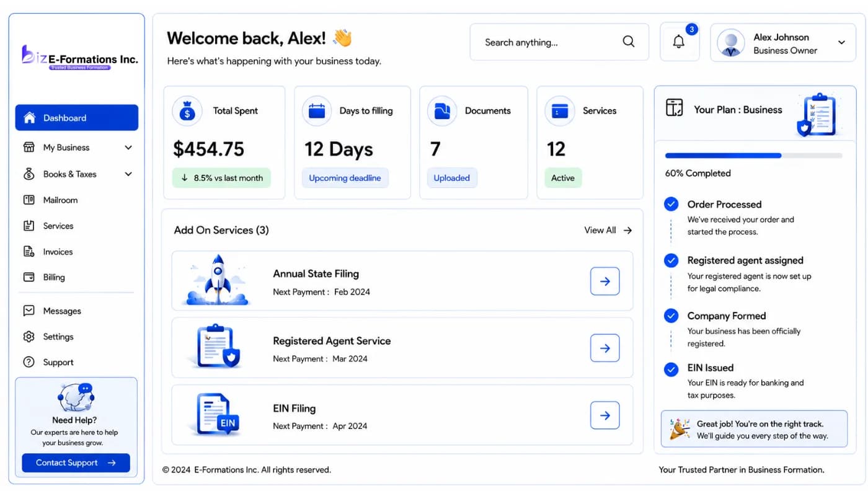This screenshot has width=868, height=496.
Task: Open the Settings menu item label
Action: [x=58, y=337]
